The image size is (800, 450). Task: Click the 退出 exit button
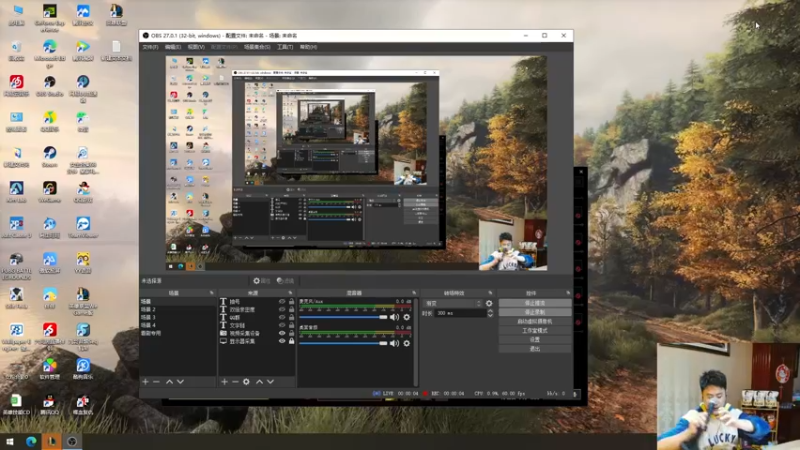[x=535, y=349]
